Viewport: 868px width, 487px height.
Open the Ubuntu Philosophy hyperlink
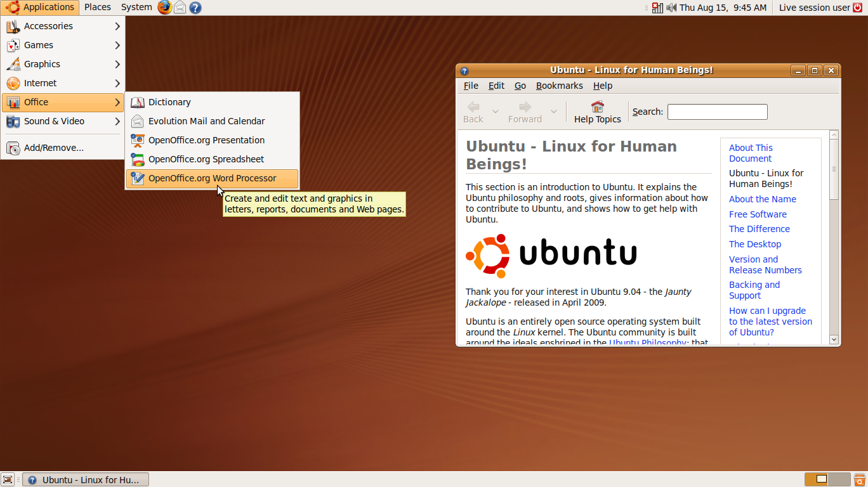click(x=647, y=342)
